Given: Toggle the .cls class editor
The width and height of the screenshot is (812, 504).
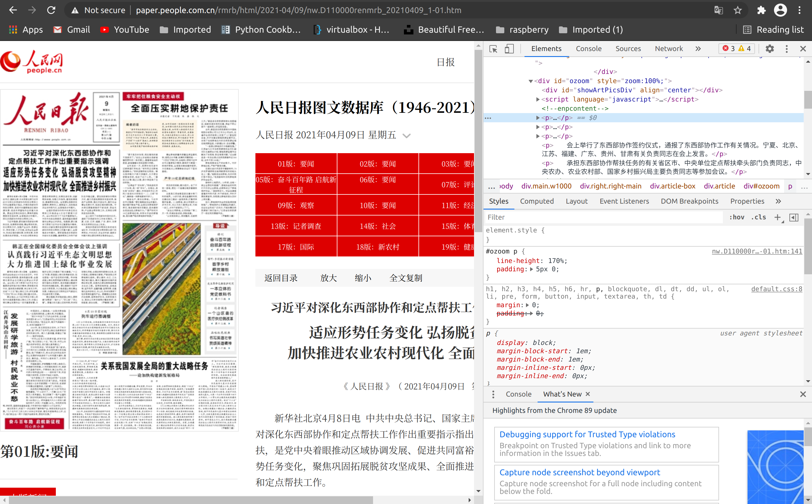Looking at the screenshot, I should coord(758,217).
